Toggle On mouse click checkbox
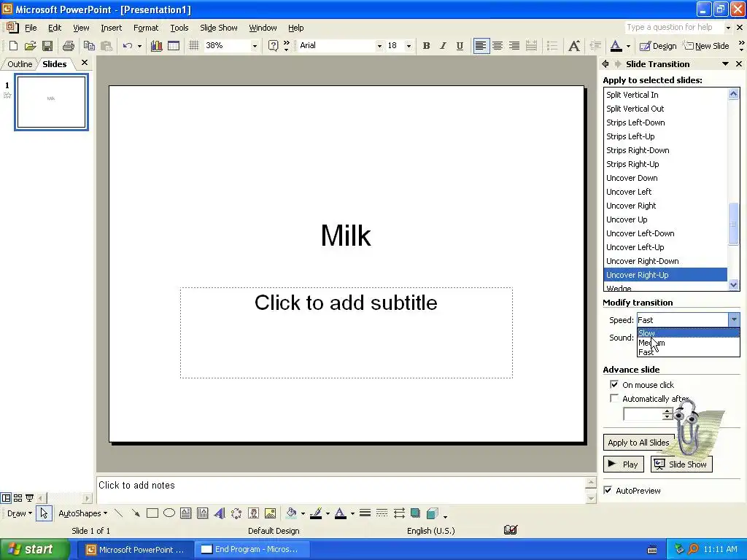747x560 pixels. click(614, 384)
